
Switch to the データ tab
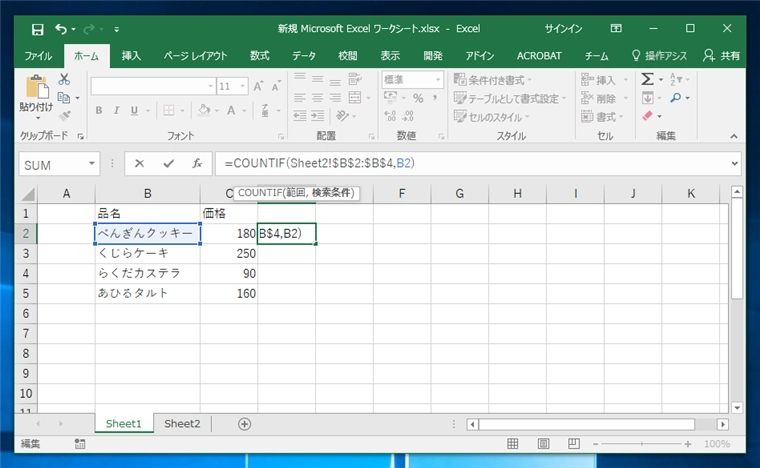tap(303, 56)
